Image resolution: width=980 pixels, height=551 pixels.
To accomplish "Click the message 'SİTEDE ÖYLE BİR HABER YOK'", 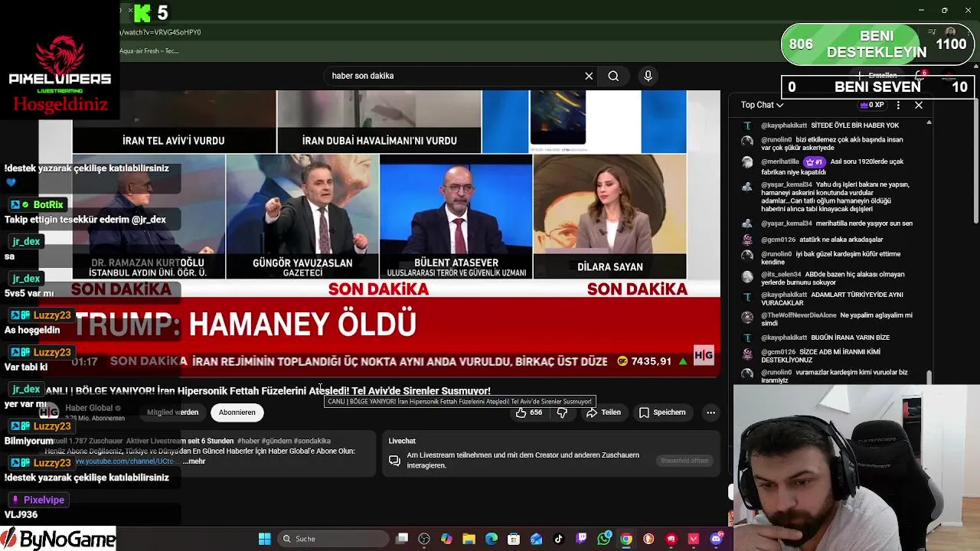I will click(854, 126).
